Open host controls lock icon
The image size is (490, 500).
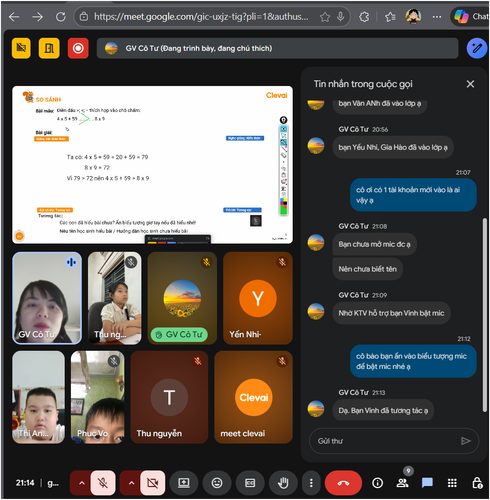[x=477, y=483]
